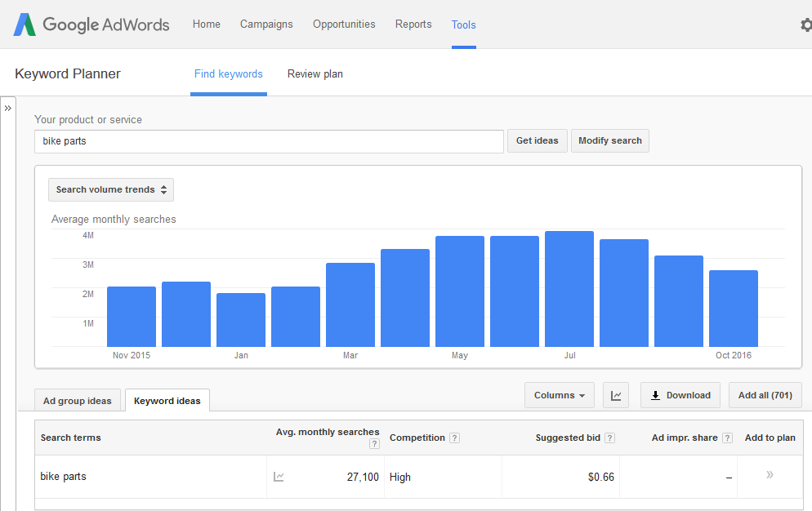Switch to the Ad group ideas tab
The height and width of the screenshot is (511, 812).
pyautogui.click(x=77, y=400)
